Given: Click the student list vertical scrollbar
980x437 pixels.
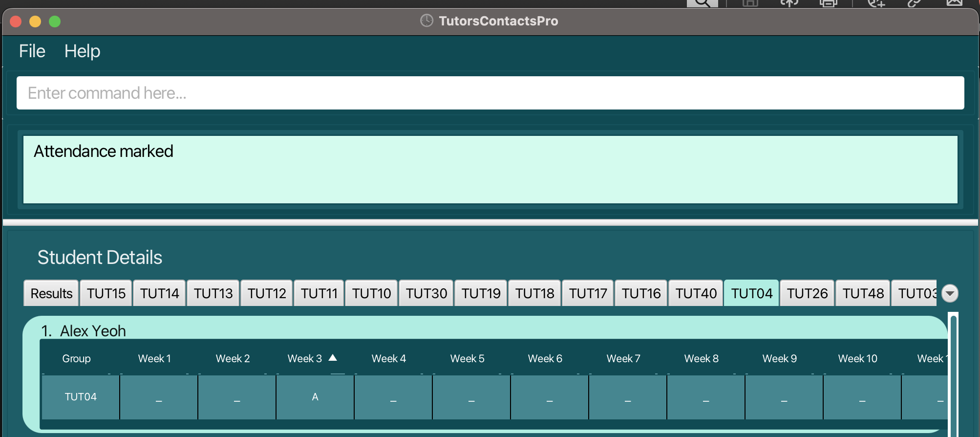Looking at the screenshot, I should click(953, 374).
